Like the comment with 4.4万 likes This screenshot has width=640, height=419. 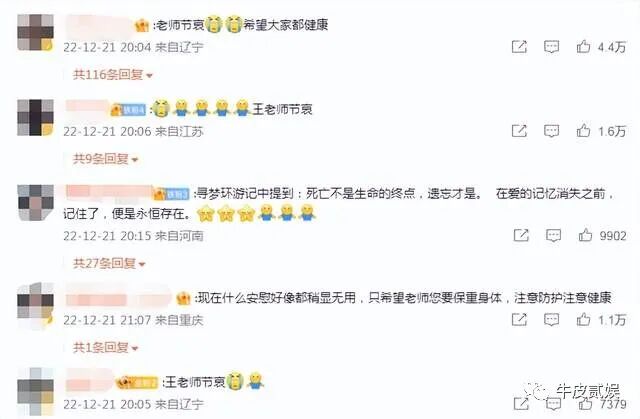point(583,47)
